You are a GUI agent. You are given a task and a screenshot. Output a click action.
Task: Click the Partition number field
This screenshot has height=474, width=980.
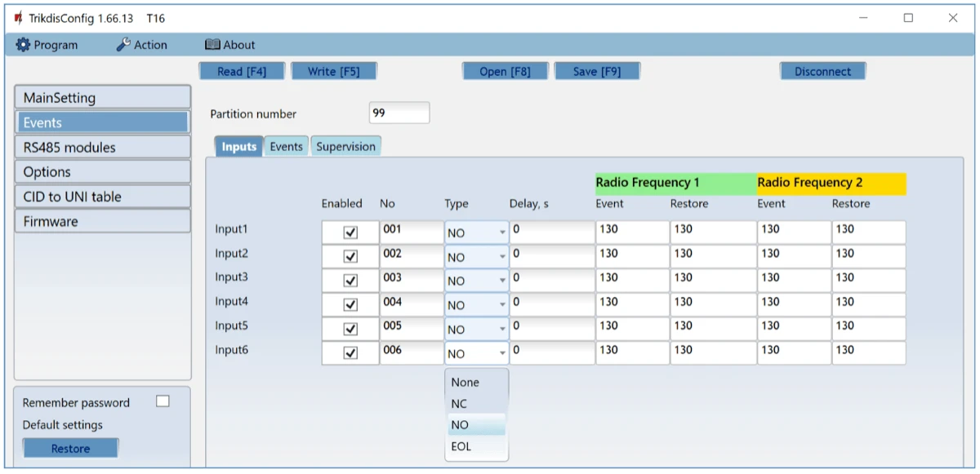click(x=399, y=113)
